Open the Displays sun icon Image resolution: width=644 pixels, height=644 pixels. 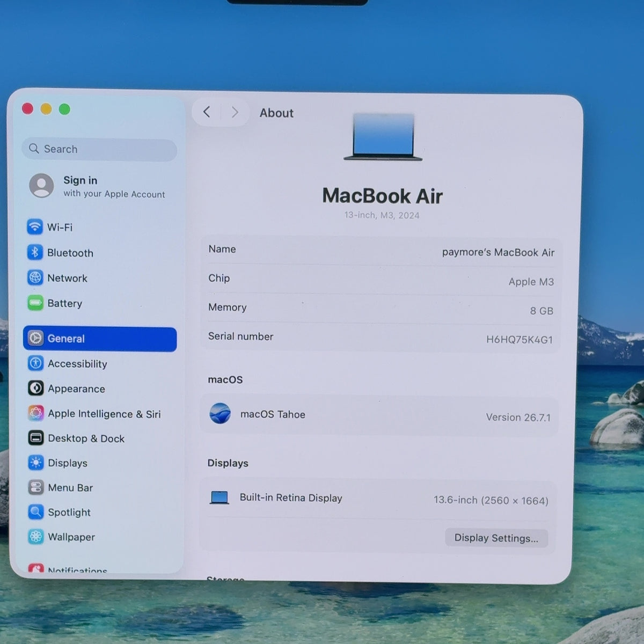point(35,463)
